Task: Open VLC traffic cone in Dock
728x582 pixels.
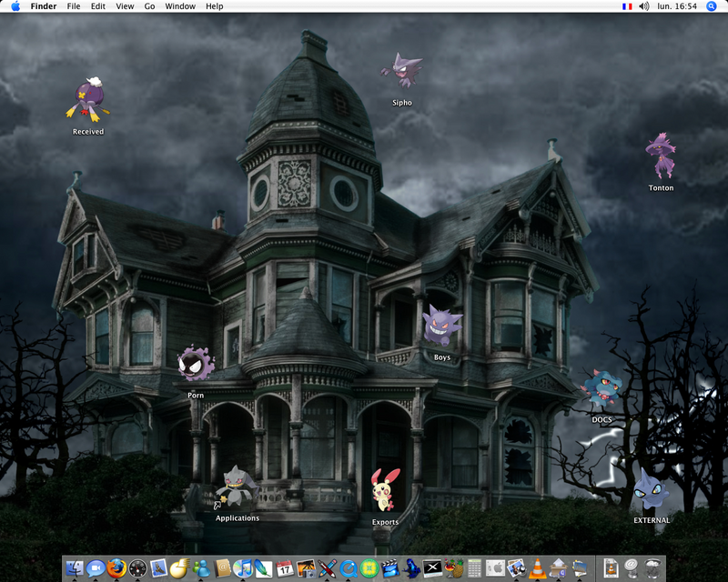Action: point(538,568)
